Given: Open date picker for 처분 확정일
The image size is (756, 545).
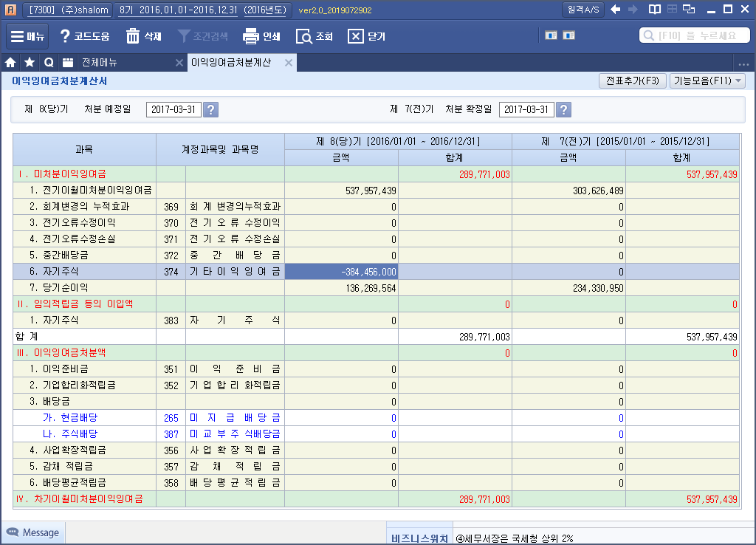Looking at the screenshot, I should (x=563, y=110).
